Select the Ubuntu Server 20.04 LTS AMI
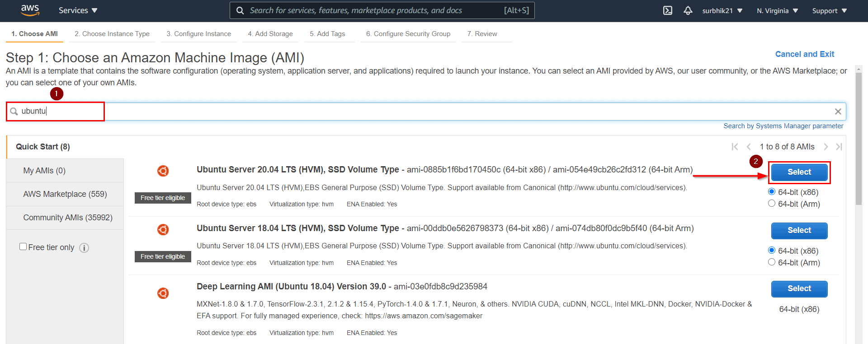Viewport: 868px width, 344px height. (x=799, y=172)
